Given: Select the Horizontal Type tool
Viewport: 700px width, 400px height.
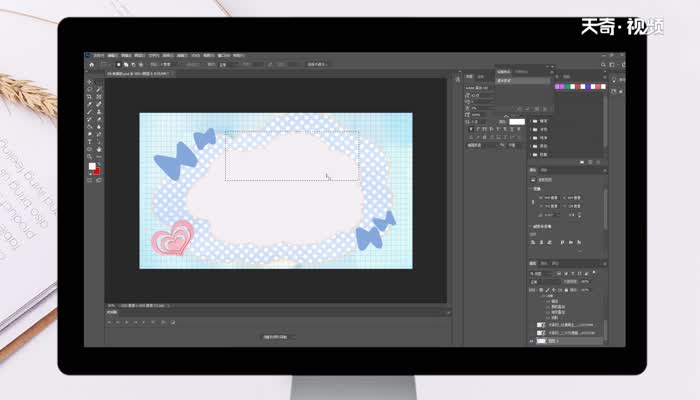Looking at the screenshot, I should tap(90, 142).
